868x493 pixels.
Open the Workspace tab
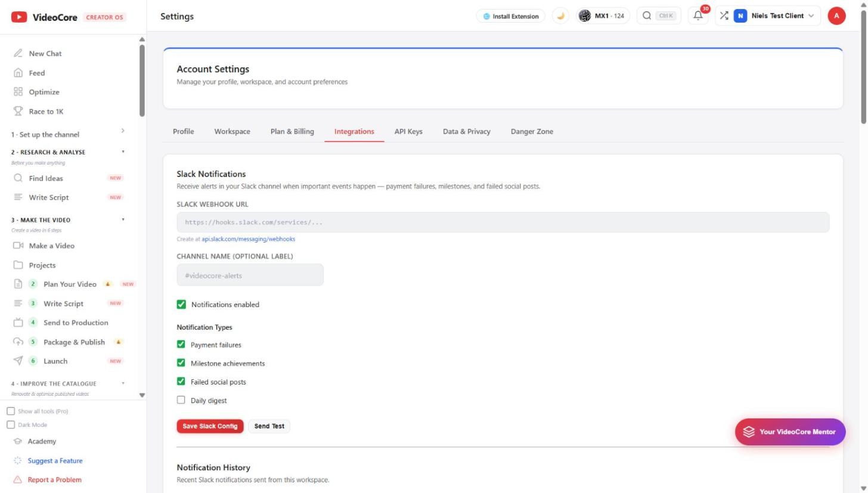tap(232, 132)
